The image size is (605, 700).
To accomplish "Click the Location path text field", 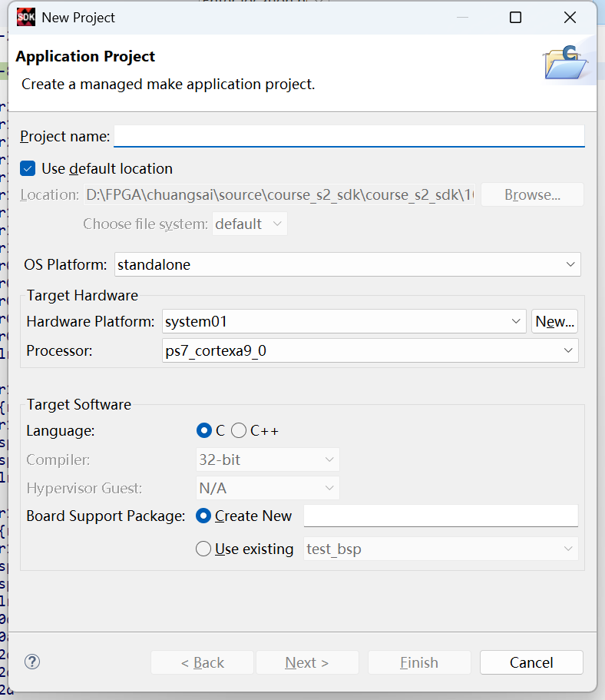I will coord(279,194).
